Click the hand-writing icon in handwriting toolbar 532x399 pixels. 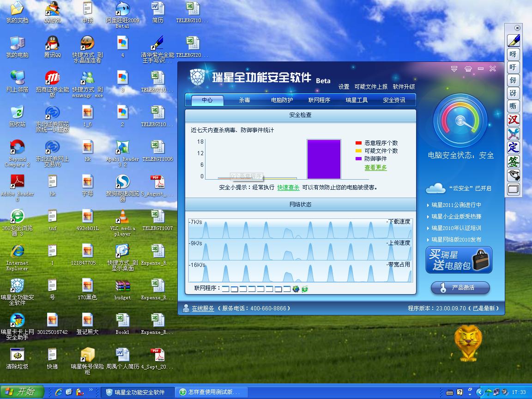pyautogui.click(x=514, y=175)
